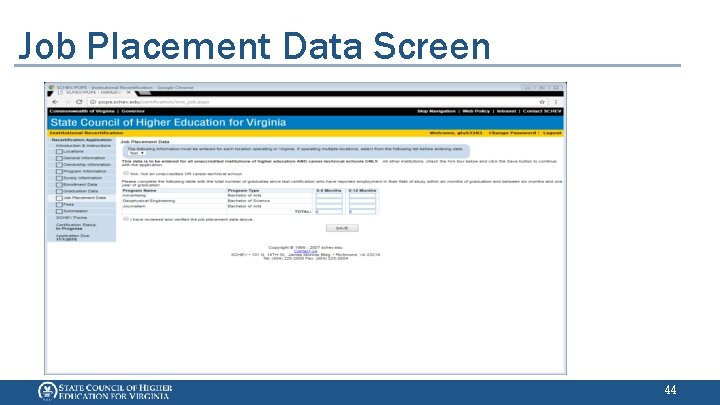
Task: Open the location selection dropdown
Action: [x=136, y=153]
